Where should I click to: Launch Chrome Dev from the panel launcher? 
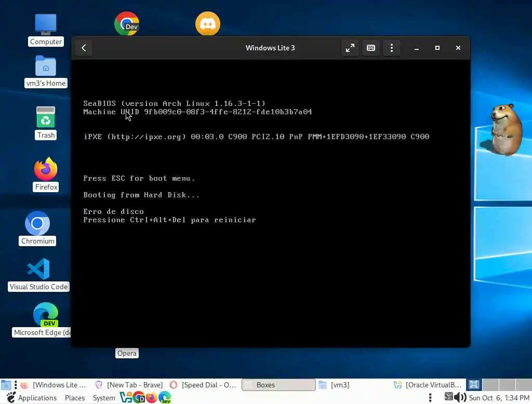point(138,397)
